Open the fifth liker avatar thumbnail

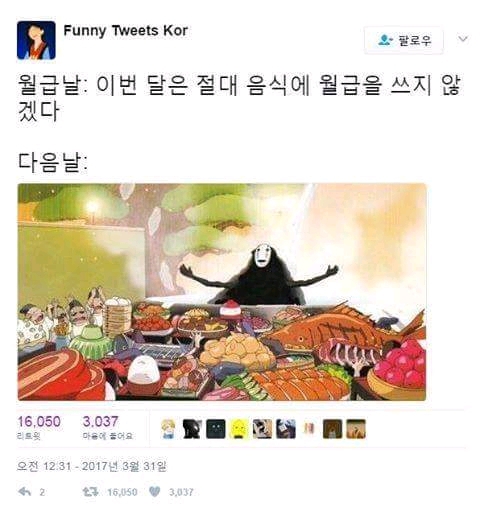pos(262,429)
